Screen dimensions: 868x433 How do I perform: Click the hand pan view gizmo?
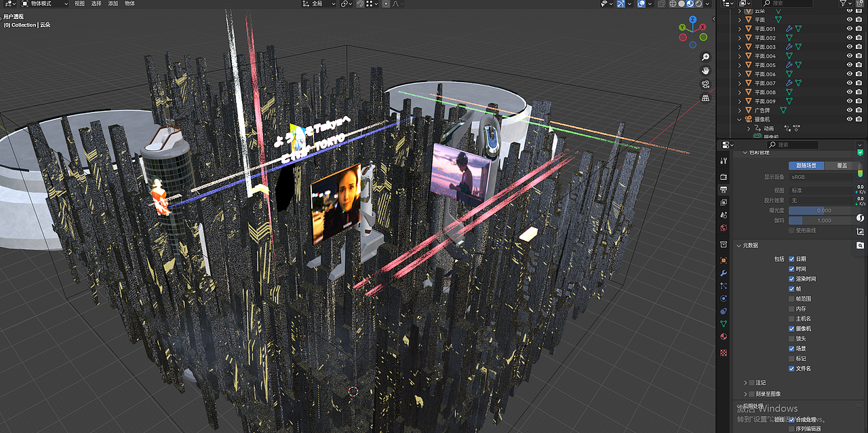(706, 71)
